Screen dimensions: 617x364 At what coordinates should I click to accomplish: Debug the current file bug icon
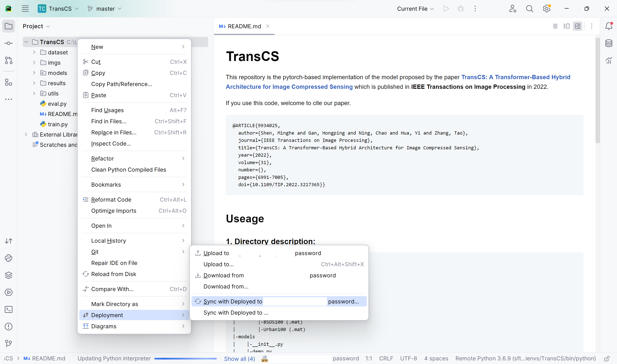(461, 9)
